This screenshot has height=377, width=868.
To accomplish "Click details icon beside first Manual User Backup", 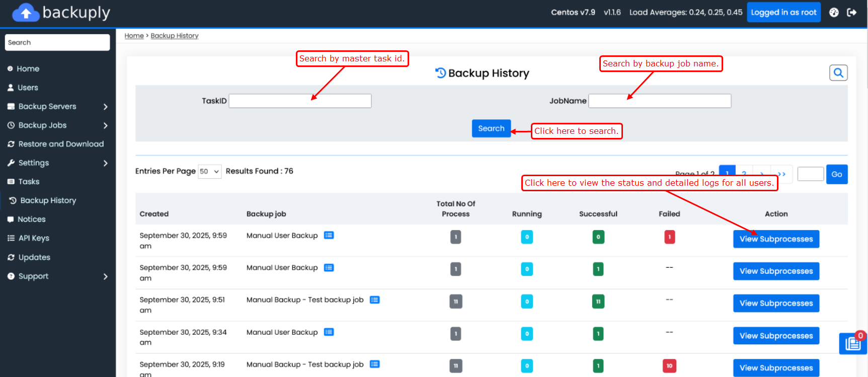I will pyautogui.click(x=329, y=236).
